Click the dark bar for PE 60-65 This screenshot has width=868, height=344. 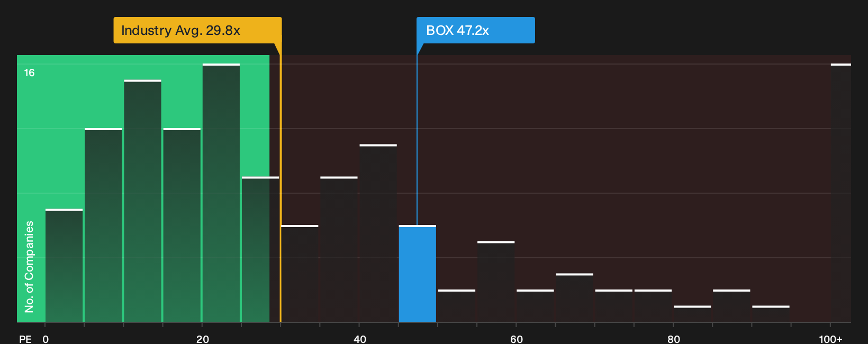pyautogui.click(x=535, y=306)
